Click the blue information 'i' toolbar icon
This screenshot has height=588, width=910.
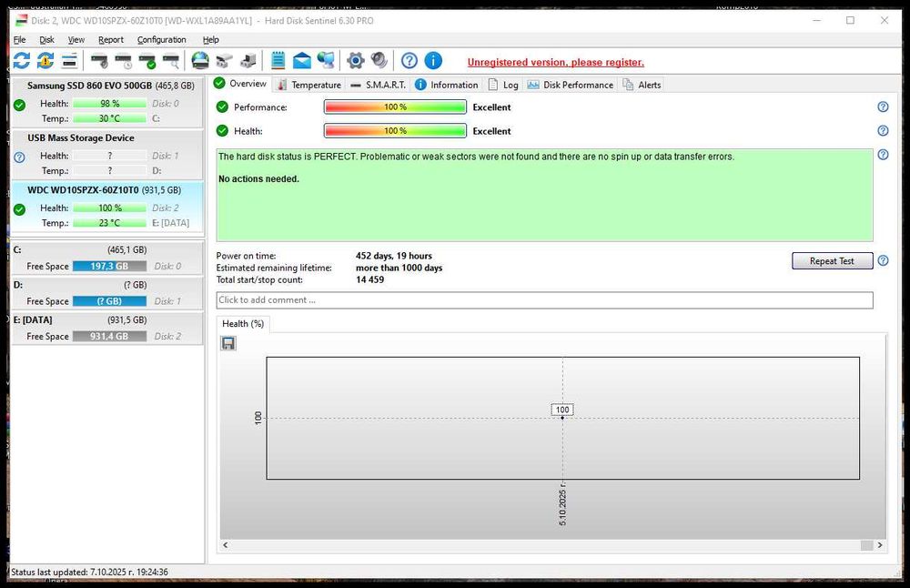coord(433,60)
